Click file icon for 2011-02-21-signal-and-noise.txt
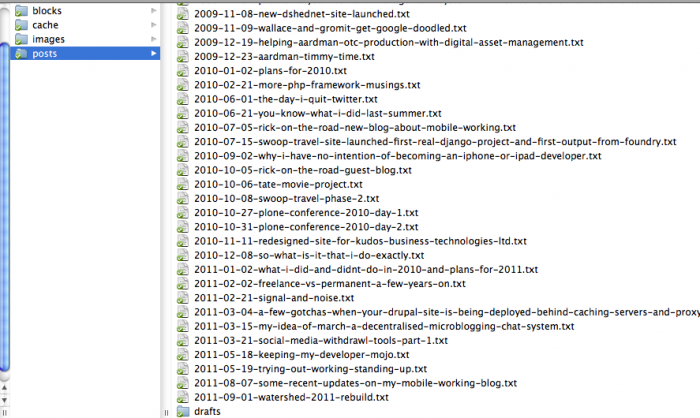This screenshot has height=418, width=700. pos(183,298)
